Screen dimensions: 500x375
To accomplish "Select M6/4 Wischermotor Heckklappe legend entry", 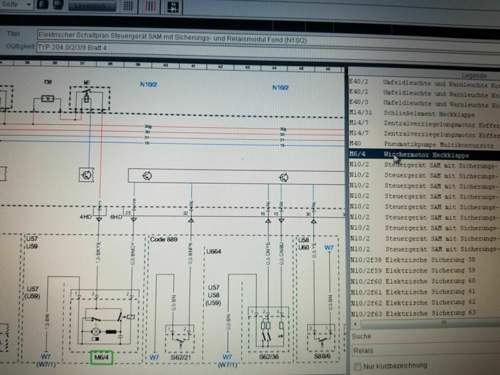I will point(424,155).
